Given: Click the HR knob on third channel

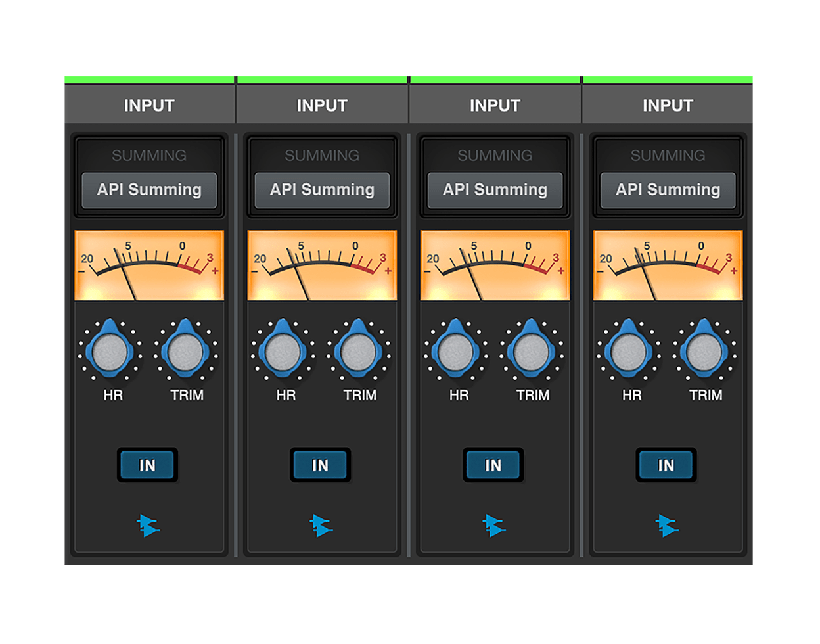Looking at the screenshot, I should tap(455, 351).
